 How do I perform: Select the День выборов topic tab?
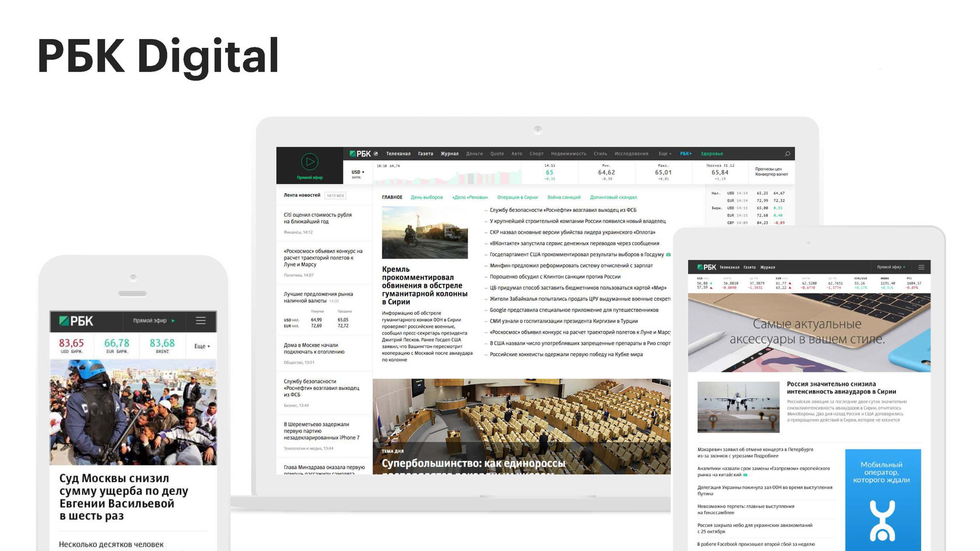427,197
